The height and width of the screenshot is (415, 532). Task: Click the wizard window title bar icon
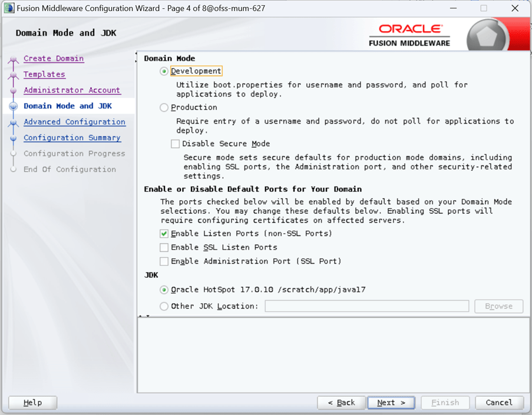(x=9, y=8)
